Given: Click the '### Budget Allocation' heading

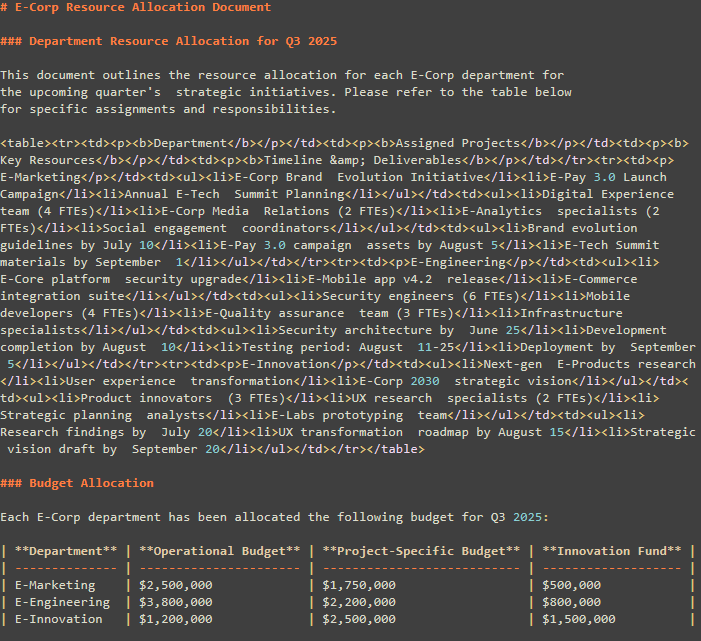Looking at the screenshot, I should coord(77,483).
